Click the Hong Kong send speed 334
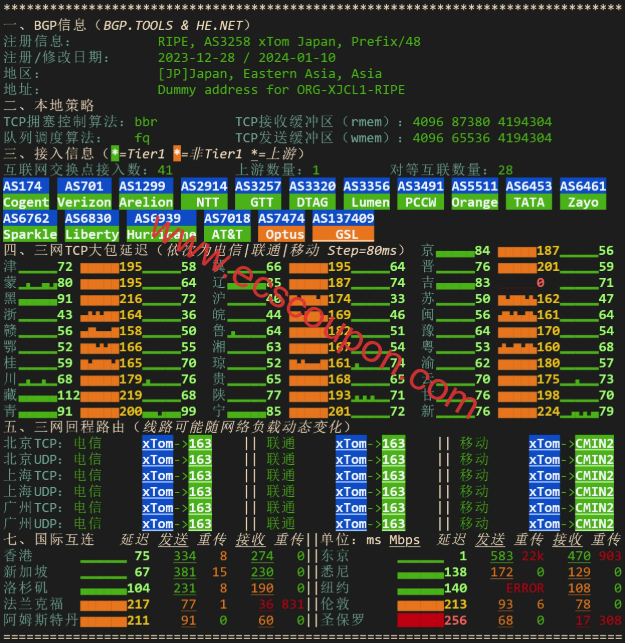Screen dimensions: 625x643 185,556
